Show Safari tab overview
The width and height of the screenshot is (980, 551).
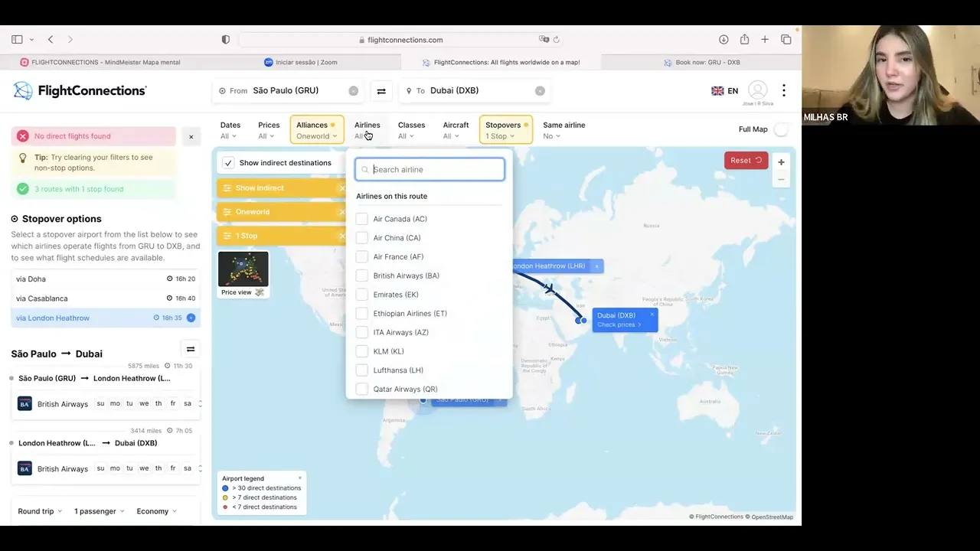click(x=786, y=39)
